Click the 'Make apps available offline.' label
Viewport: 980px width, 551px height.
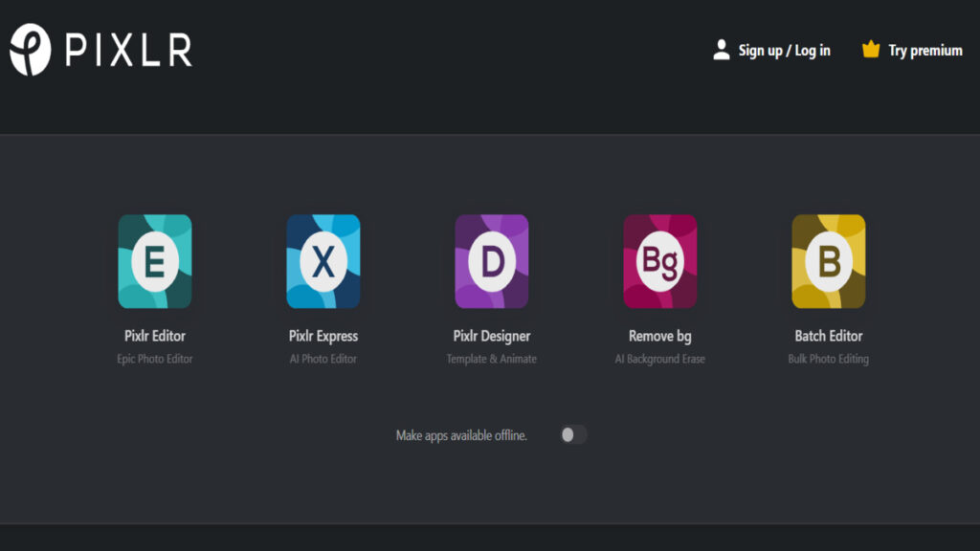461,435
